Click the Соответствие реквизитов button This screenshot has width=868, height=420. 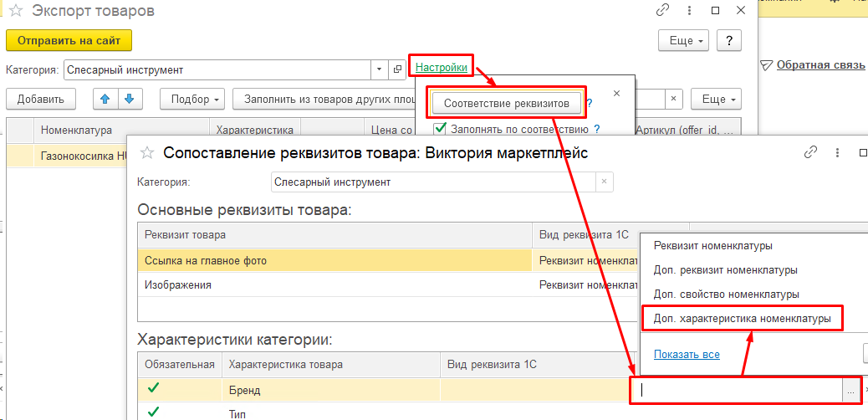(x=506, y=103)
